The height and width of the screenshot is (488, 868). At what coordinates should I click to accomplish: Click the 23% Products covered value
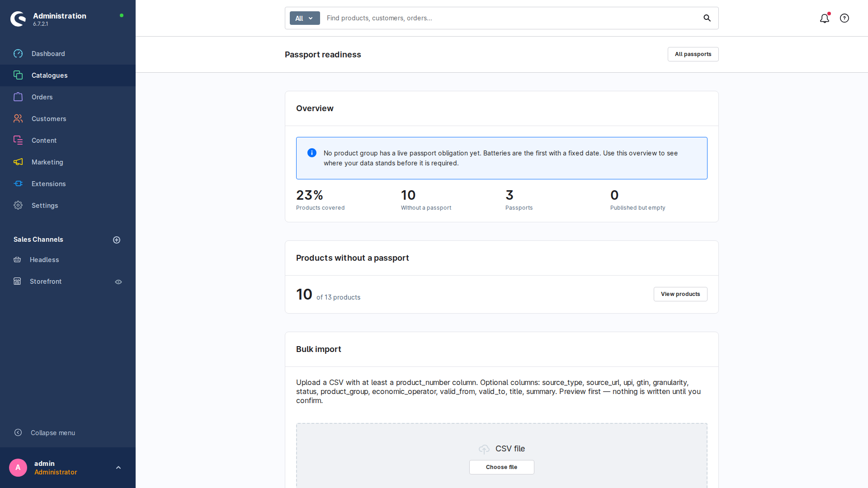pyautogui.click(x=310, y=195)
